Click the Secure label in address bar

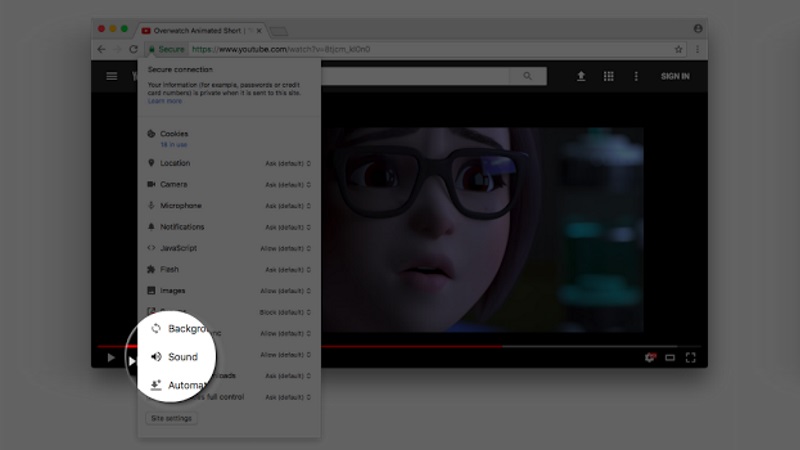[x=171, y=49]
